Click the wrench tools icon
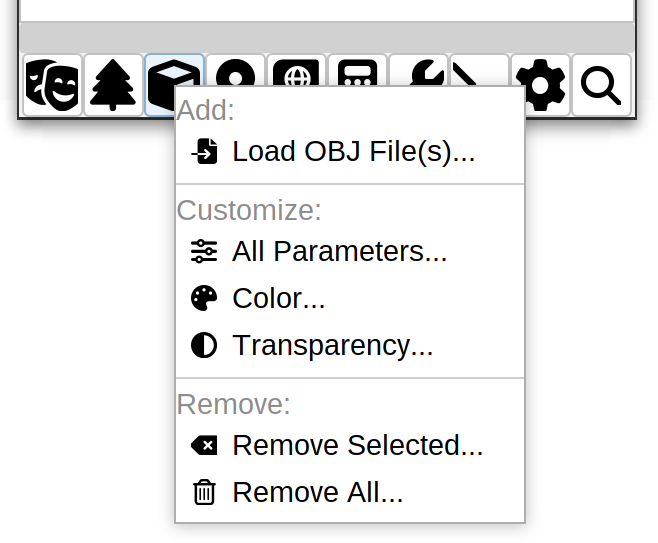The width and height of the screenshot is (658, 543). point(419,71)
